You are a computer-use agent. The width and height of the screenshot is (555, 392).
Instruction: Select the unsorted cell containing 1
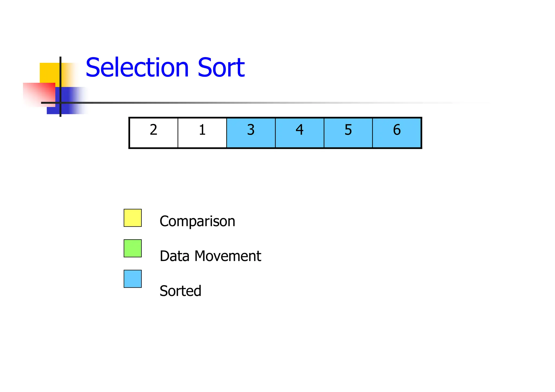coord(202,133)
